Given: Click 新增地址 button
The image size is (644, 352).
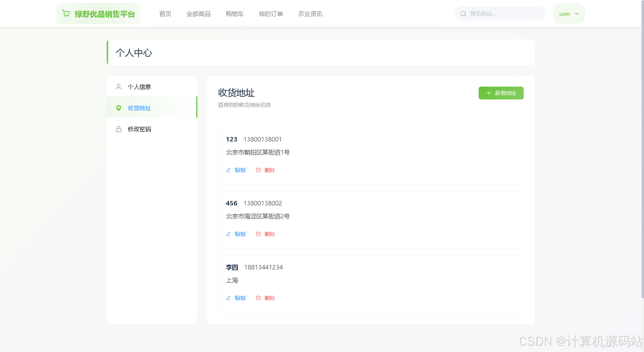Looking at the screenshot, I should coord(501,93).
